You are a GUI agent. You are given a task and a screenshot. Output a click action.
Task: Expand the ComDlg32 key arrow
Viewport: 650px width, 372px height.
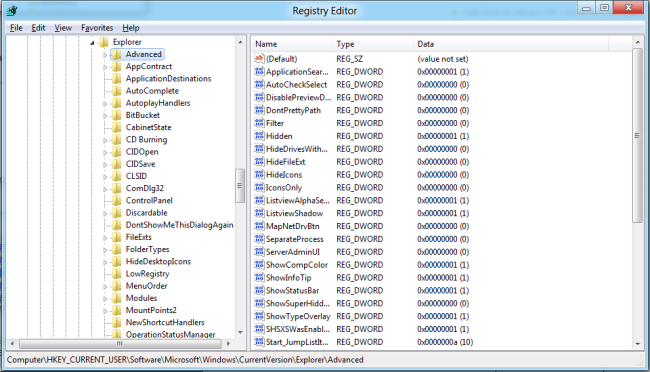pos(105,189)
